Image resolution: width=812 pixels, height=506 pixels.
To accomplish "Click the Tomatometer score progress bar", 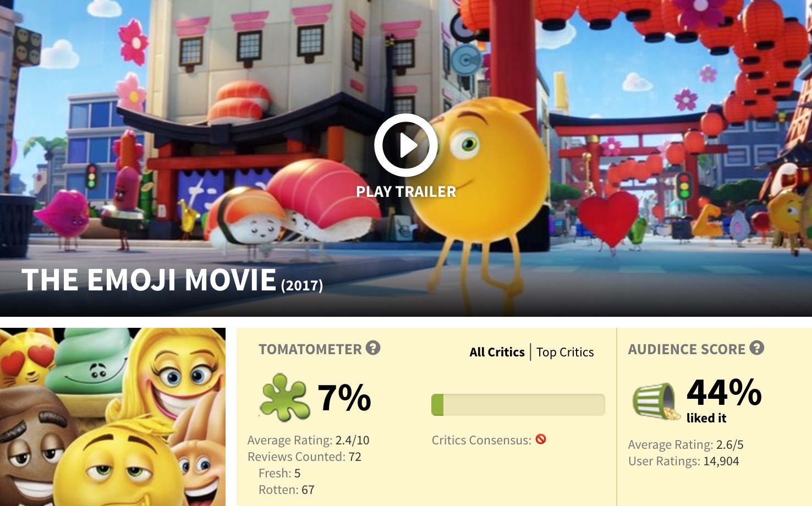I will (518, 405).
